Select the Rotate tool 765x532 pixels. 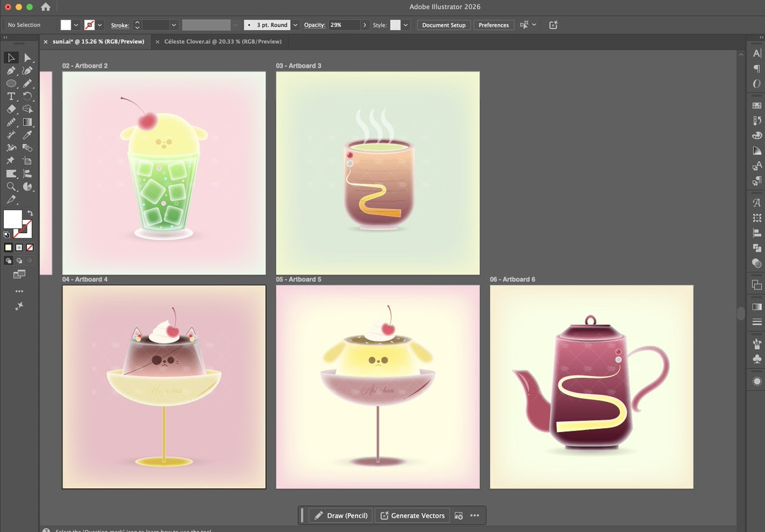point(27,96)
